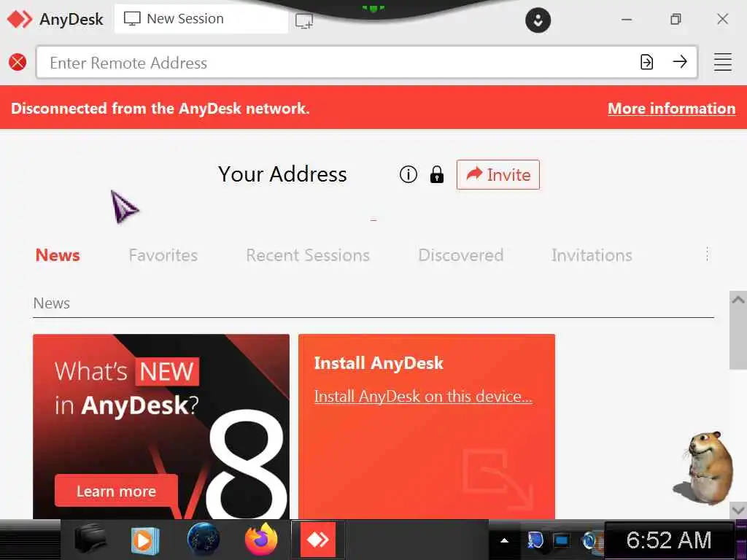Add a new session tab with plus monitor icon
This screenshot has height=560, width=747.
304,20
